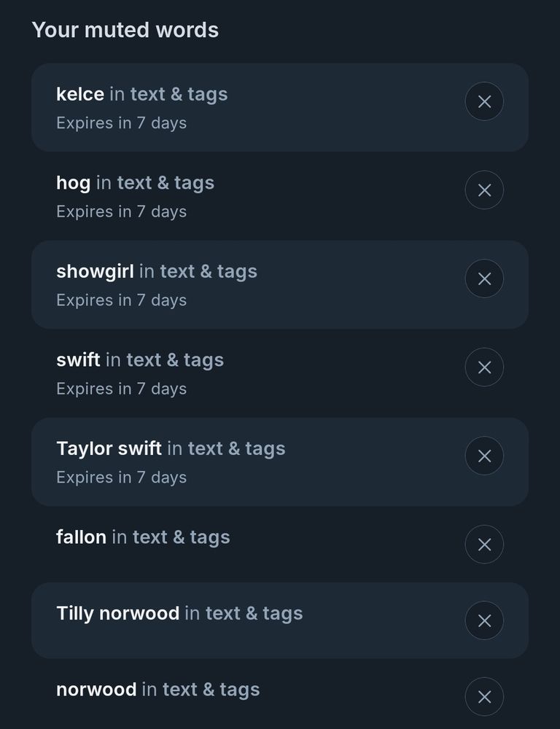The height and width of the screenshot is (729, 560).
Task: Click the "Expires in 7 days" label under Taylor swift
Action: pos(121,477)
